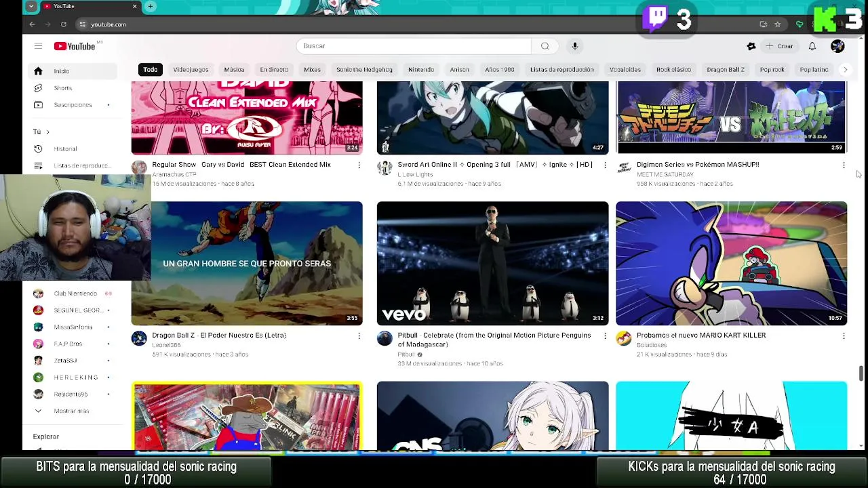Select the Pop rock filter chip
Image resolution: width=868 pixels, height=488 pixels.
772,69
